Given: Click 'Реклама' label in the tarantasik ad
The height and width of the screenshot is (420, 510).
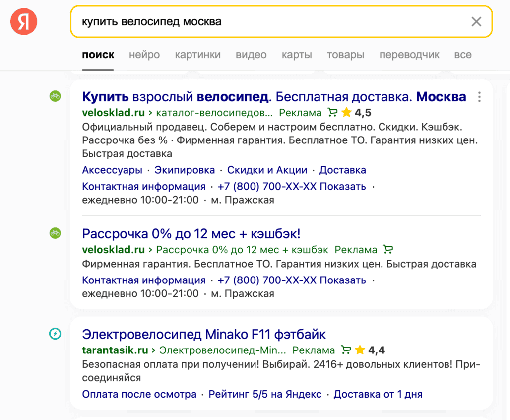Looking at the screenshot, I should click(313, 350).
